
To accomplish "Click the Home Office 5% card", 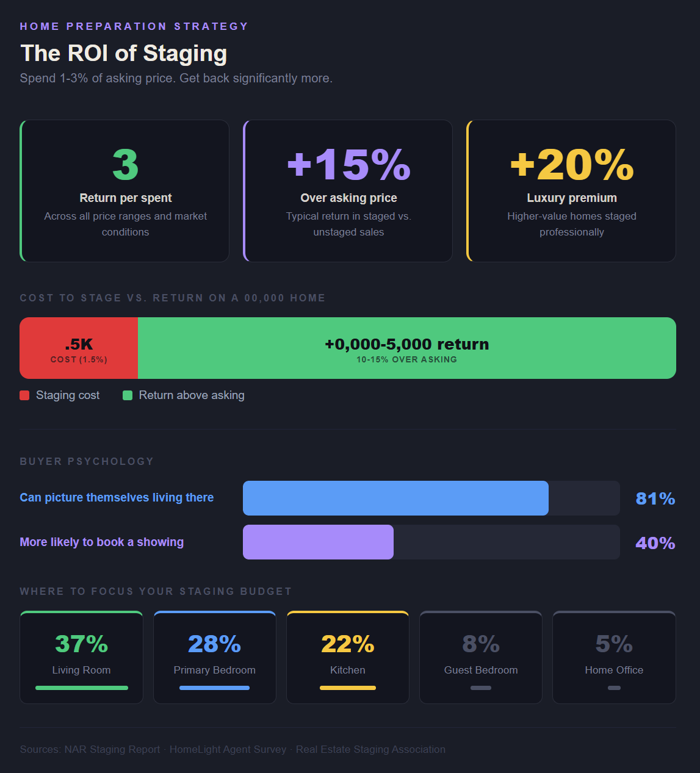I will [614, 657].
